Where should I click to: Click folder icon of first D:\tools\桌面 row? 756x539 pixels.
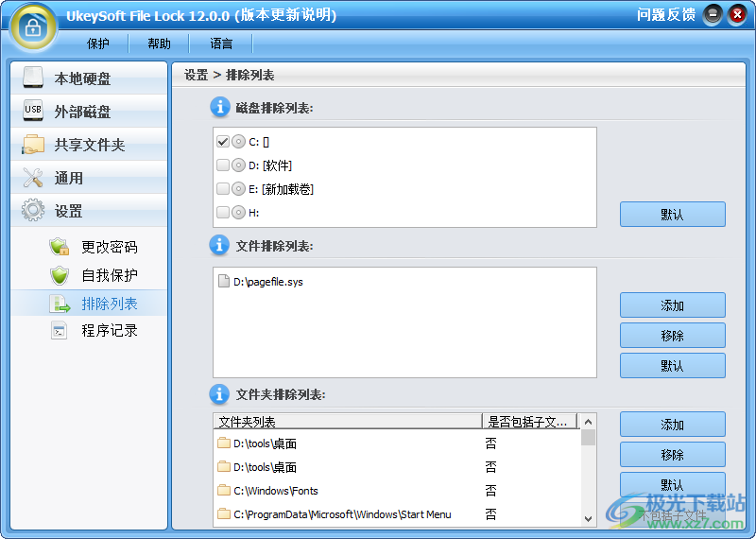[x=223, y=443]
